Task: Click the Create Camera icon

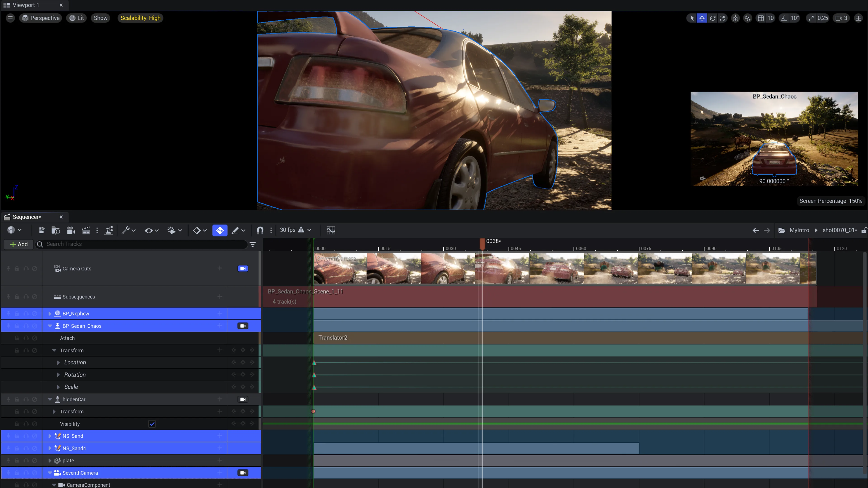Action: [71, 230]
